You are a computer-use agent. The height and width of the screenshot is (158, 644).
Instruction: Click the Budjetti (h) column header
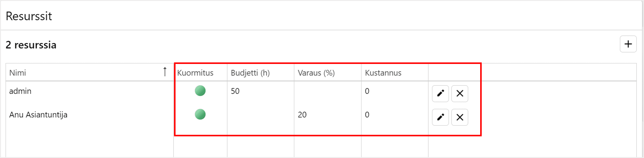(250, 73)
